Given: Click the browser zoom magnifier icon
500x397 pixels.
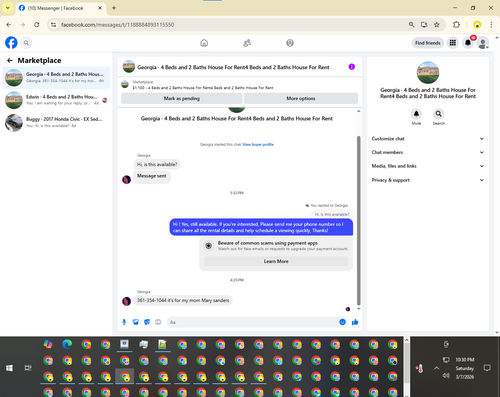Looking at the screenshot, I should tap(412, 25).
